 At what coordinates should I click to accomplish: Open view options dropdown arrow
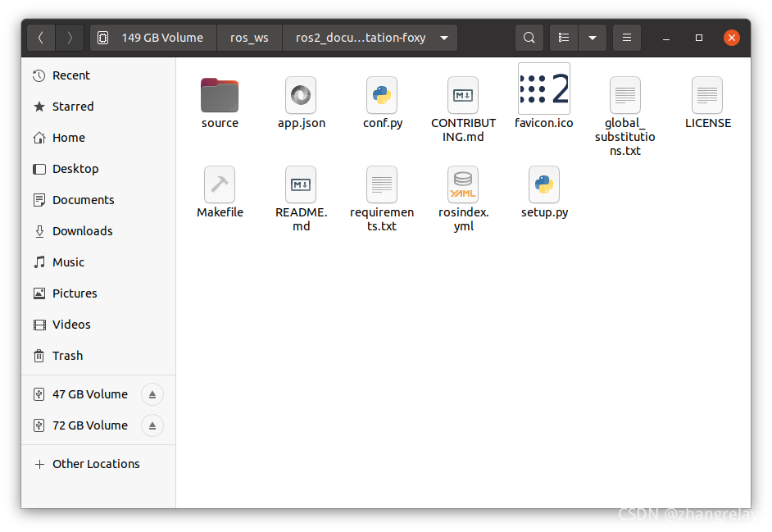click(x=593, y=38)
